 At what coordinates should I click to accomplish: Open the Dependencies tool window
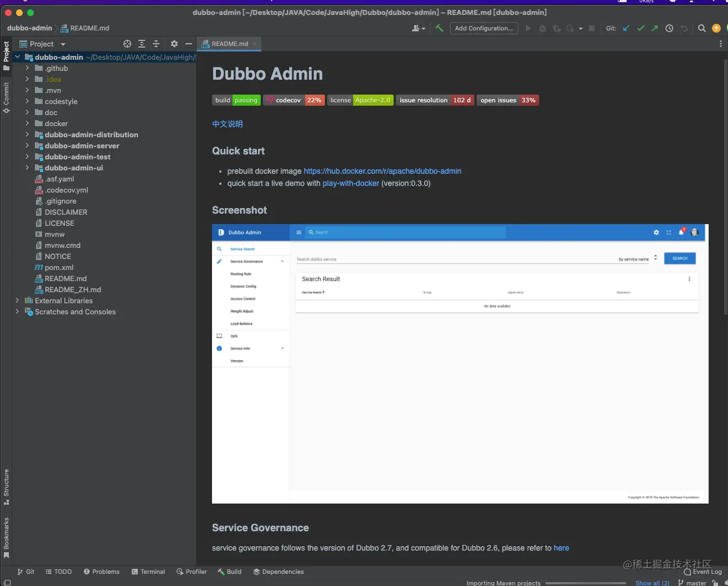[x=278, y=572]
